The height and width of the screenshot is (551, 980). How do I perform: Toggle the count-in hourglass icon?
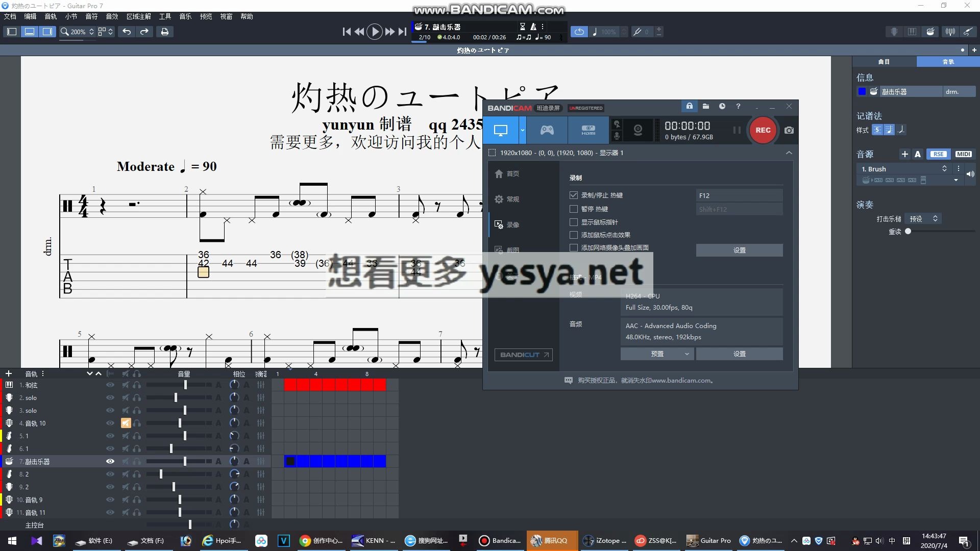click(522, 27)
